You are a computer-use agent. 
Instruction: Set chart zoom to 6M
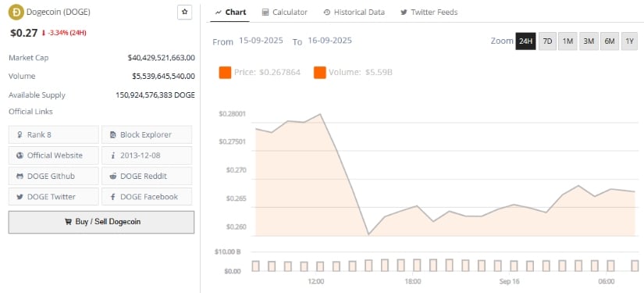(610, 41)
